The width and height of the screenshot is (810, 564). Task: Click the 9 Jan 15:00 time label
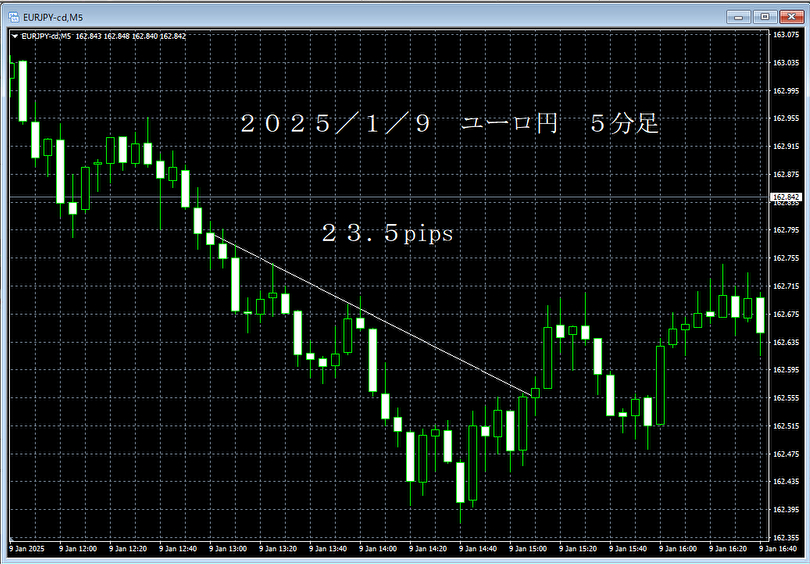point(528,549)
